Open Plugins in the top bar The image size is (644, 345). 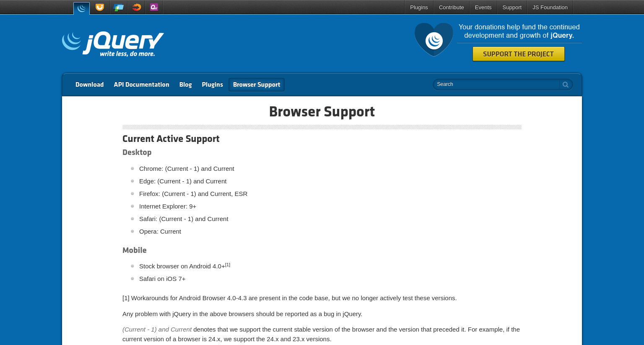tap(419, 8)
